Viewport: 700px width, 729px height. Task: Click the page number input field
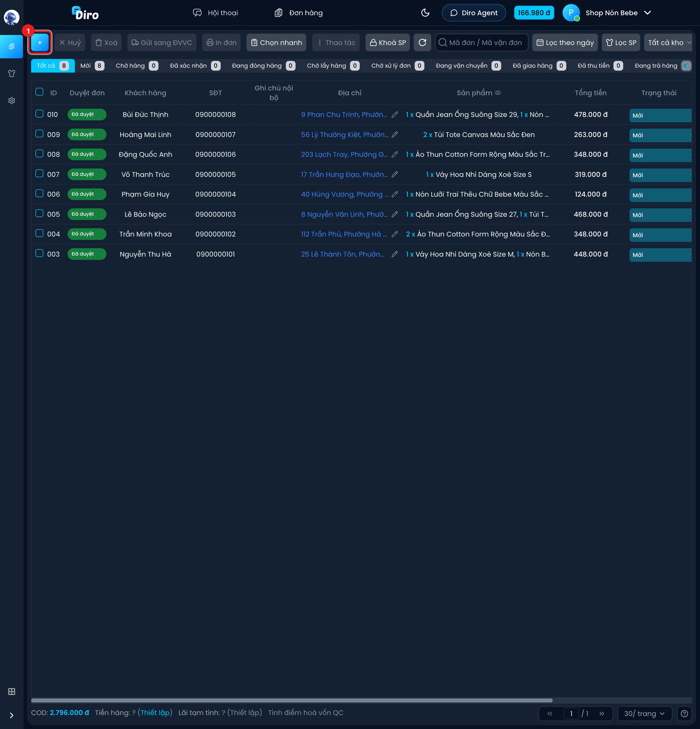[x=571, y=713]
